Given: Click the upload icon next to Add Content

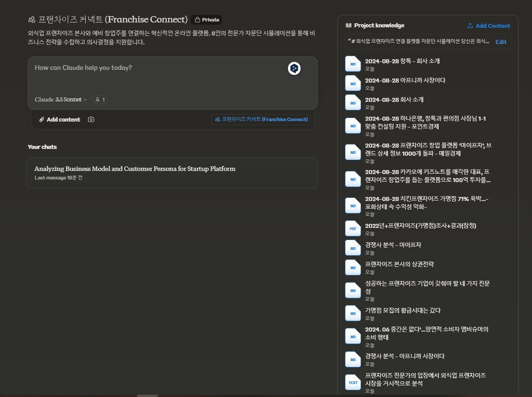Looking at the screenshot, I should click(x=470, y=26).
